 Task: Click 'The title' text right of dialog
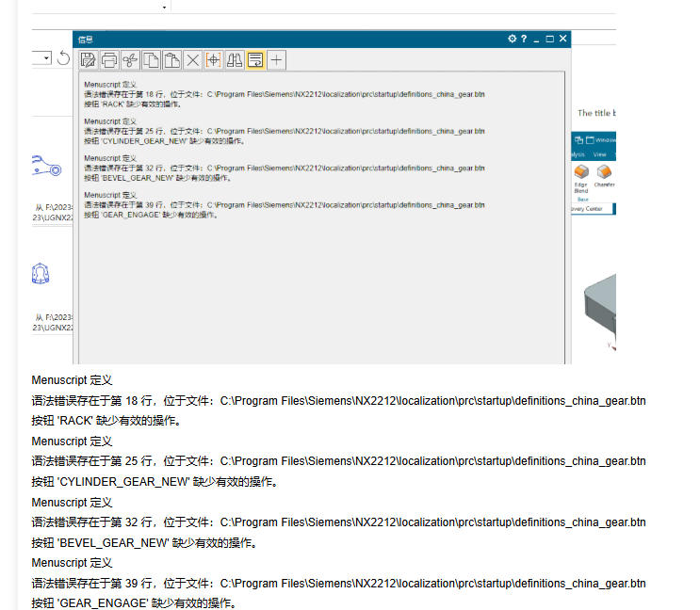[596, 113]
